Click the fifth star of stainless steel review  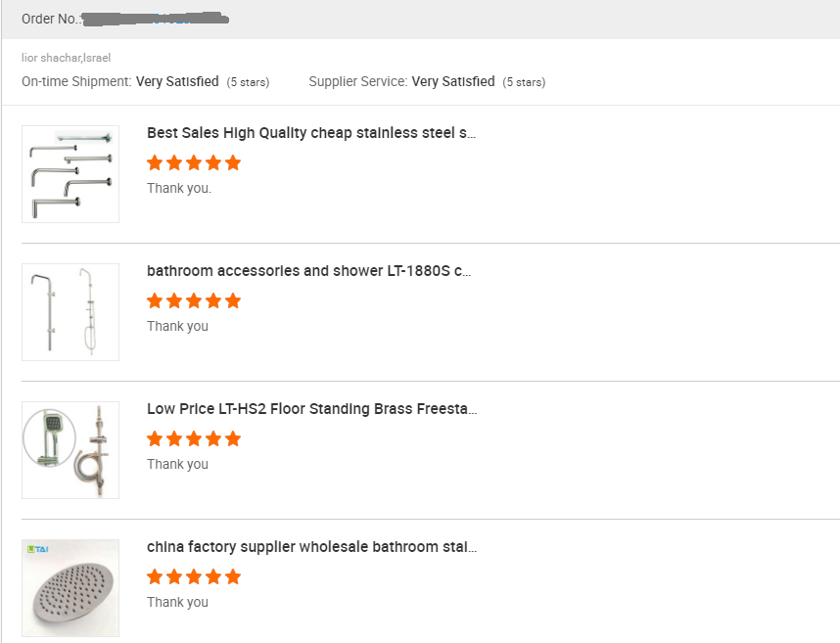[233, 162]
